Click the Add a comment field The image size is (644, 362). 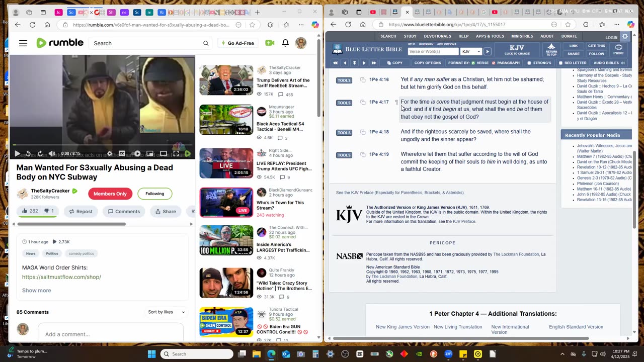pos(111,334)
